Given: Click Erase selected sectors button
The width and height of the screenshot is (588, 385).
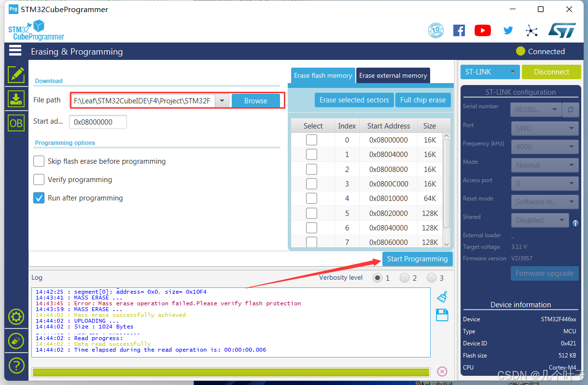Looking at the screenshot, I should (354, 100).
